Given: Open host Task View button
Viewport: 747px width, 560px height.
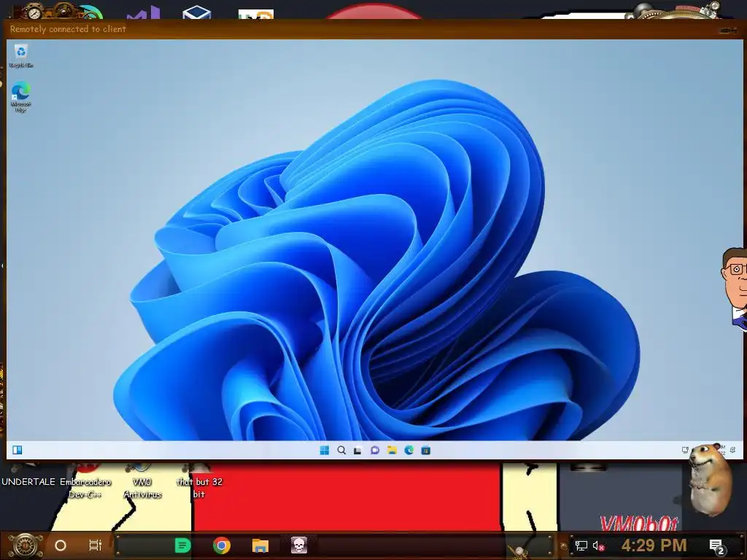Looking at the screenshot, I should click(96, 545).
